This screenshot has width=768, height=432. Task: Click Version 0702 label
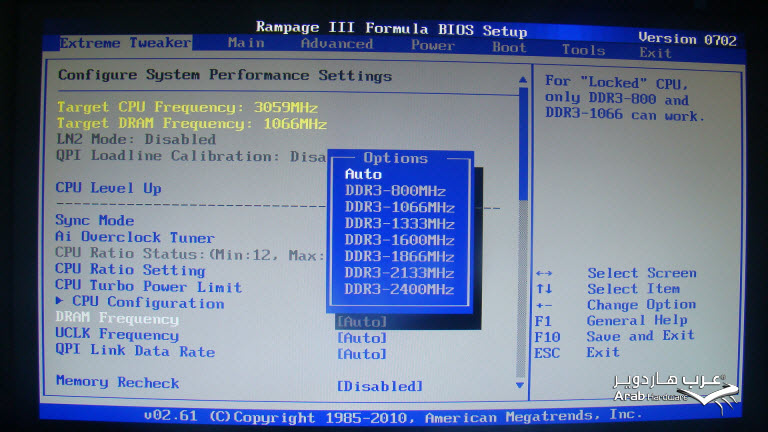point(687,39)
